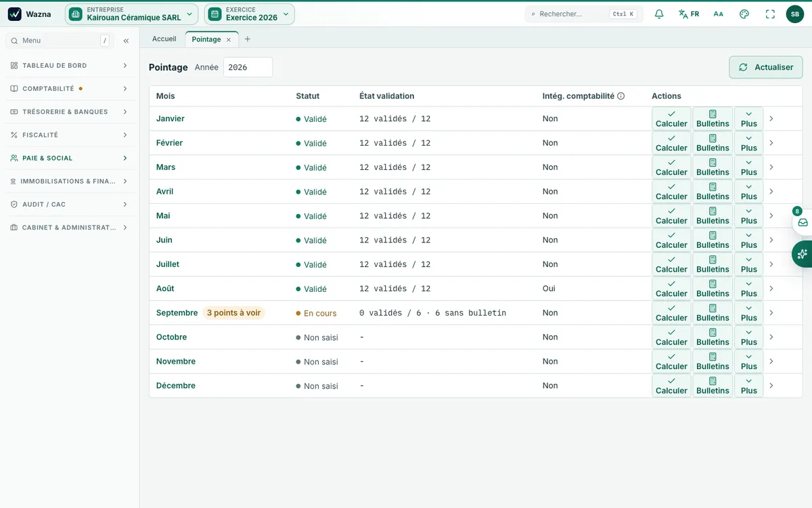
Task: Open the Exercice 2026 dropdown
Action: [250, 14]
